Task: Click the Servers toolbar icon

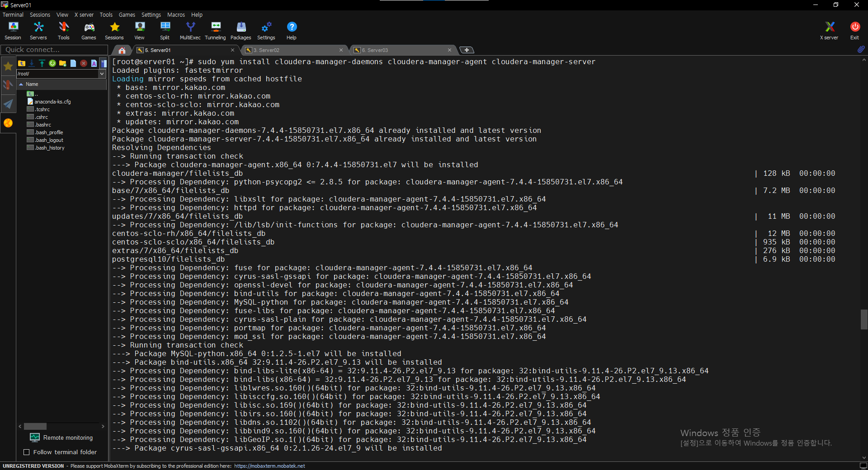Action: pos(38,31)
